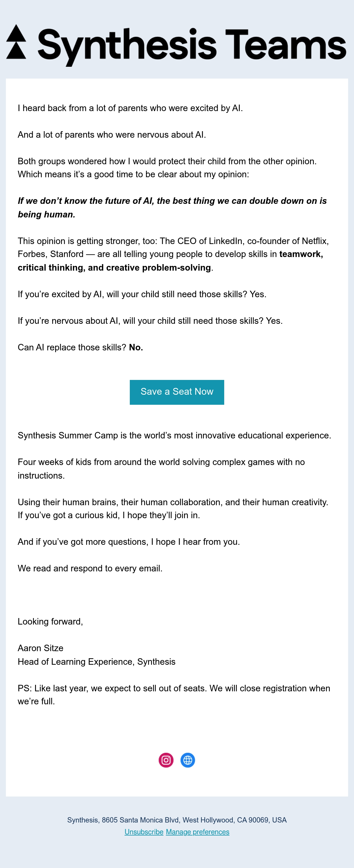Click the Synthesis triangle logo mark

coord(16,41)
